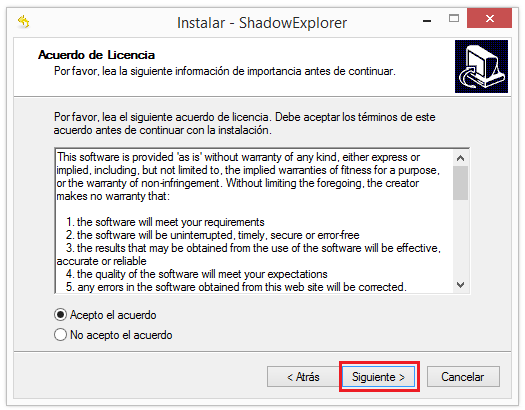The image size is (525, 410).
Task: Click the license scrollbar up arrow
Action: [460, 158]
